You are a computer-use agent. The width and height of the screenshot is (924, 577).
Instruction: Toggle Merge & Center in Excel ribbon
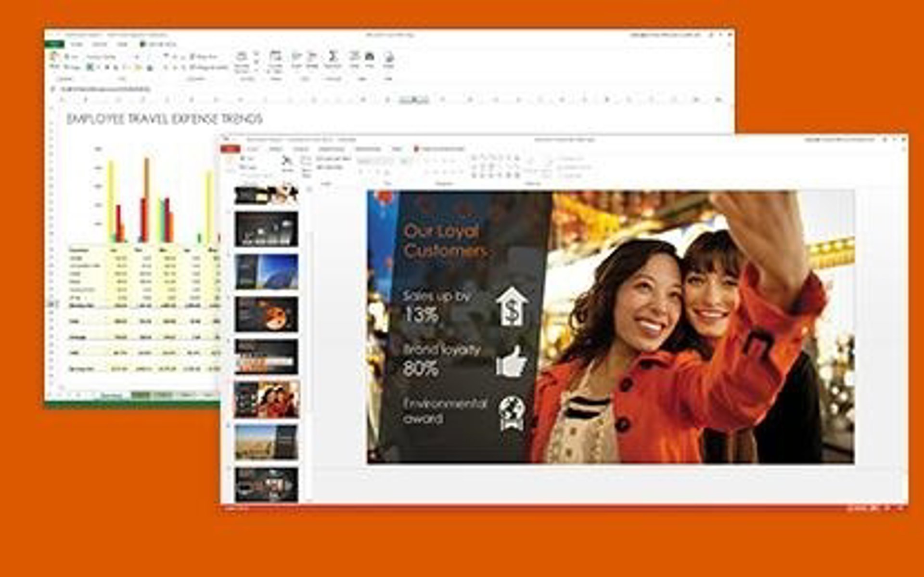(207, 67)
